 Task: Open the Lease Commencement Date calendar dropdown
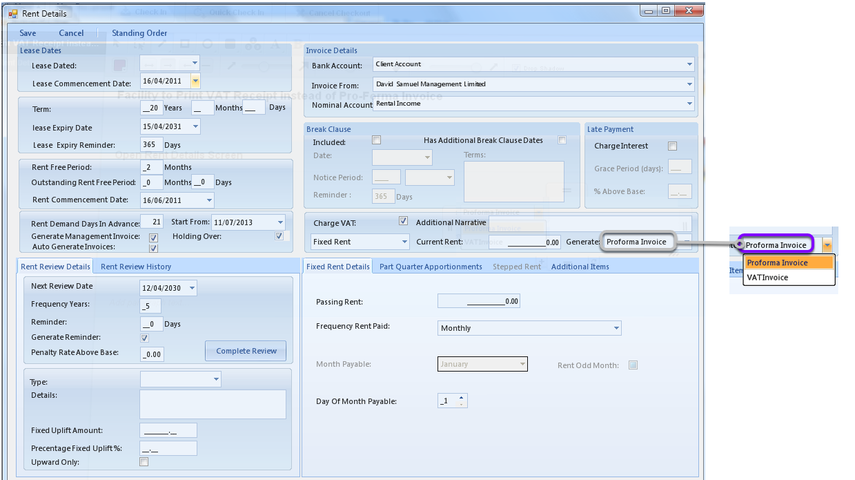(x=195, y=81)
